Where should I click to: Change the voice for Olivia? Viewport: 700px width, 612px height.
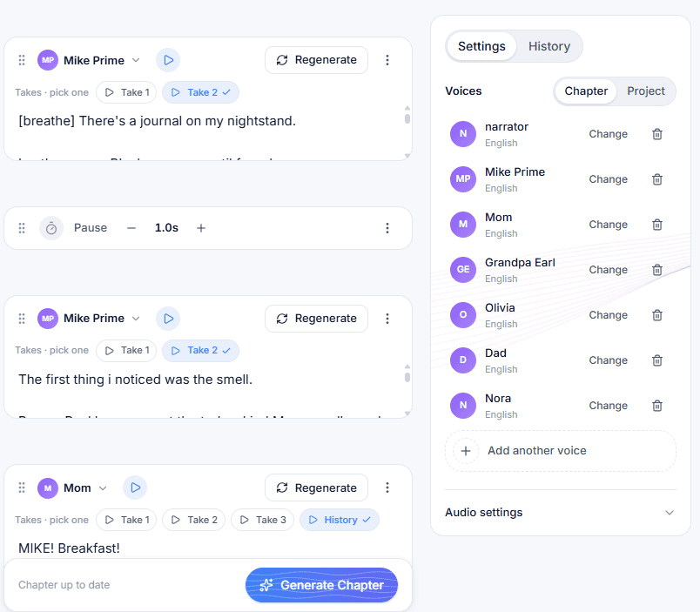click(x=608, y=315)
